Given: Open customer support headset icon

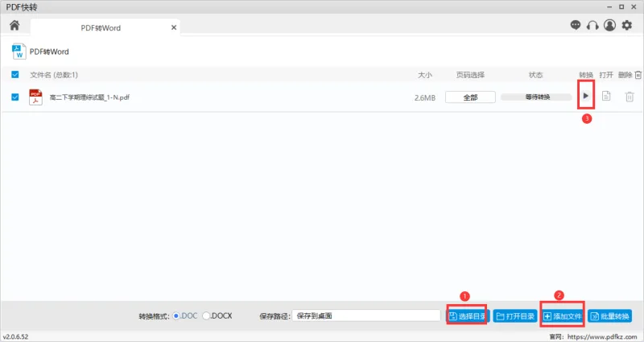Looking at the screenshot, I should click(x=592, y=26).
